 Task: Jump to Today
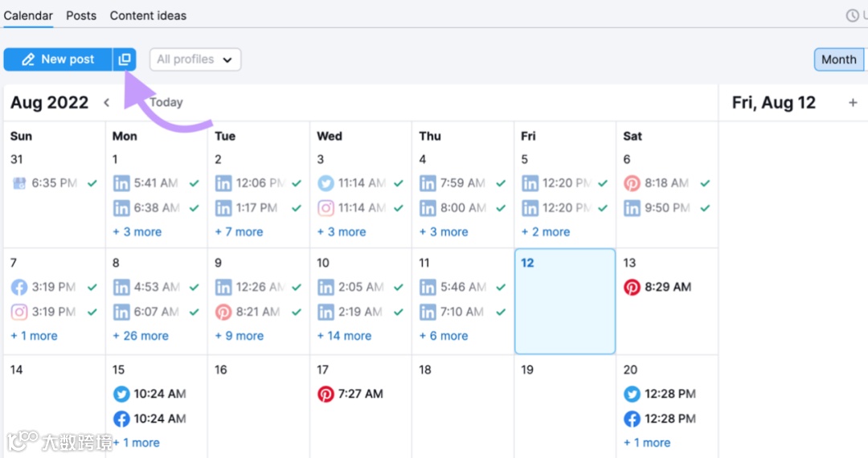pos(166,102)
